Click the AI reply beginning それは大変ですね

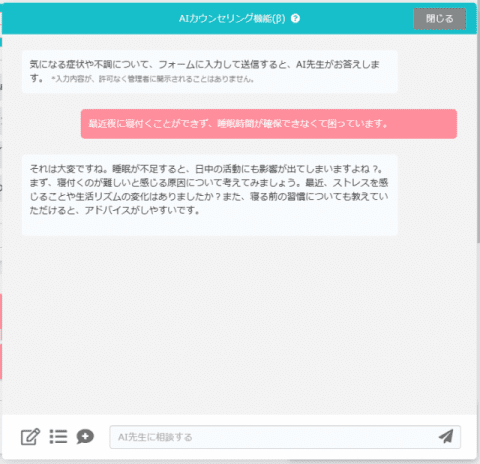pos(210,195)
